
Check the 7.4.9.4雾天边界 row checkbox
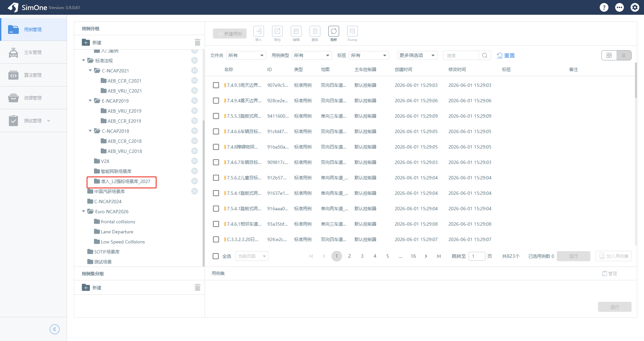pos(216,101)
